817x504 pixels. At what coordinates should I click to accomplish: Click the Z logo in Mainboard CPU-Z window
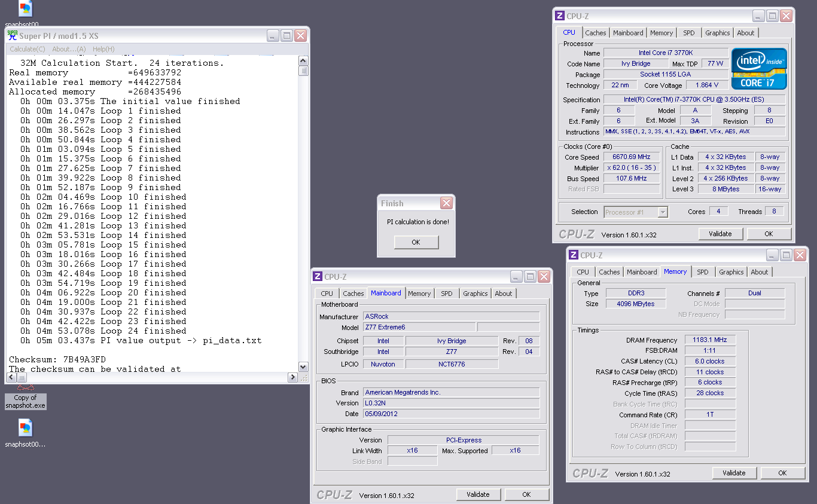(318, 277)
